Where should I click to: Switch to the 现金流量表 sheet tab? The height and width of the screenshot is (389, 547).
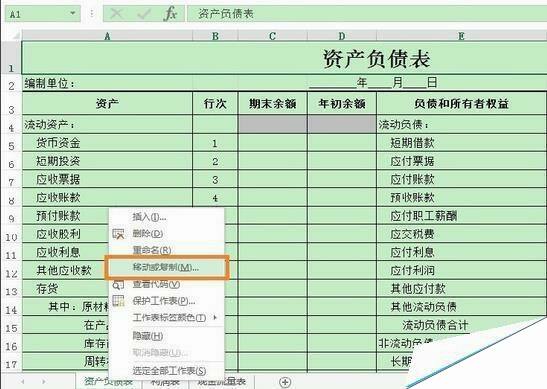point(221,382)
